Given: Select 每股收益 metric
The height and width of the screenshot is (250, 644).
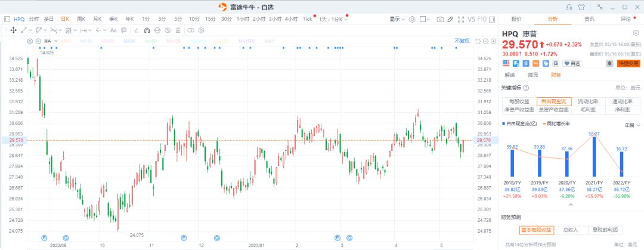Looking at the screenshot, I should pyautogui.click(x=519, y=101).
